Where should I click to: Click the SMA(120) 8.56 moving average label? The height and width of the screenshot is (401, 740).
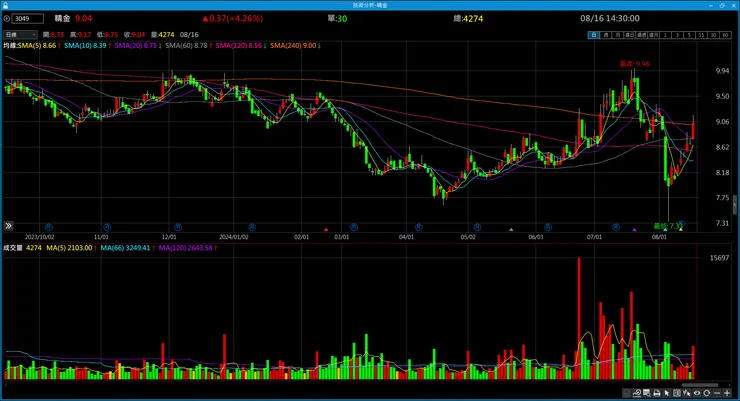coord(241,46)
